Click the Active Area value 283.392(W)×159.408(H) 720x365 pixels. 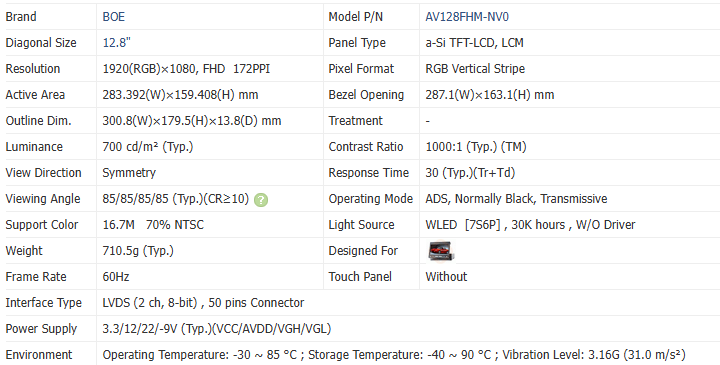180,95
